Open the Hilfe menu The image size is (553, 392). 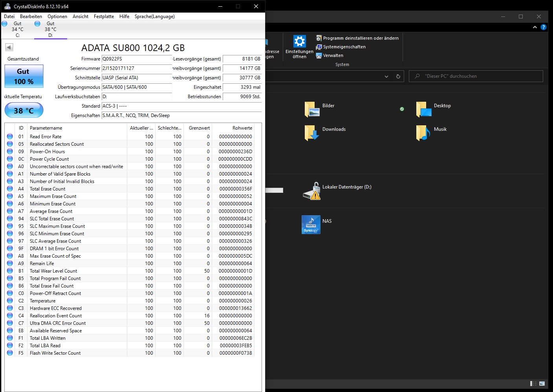tap(124, 16)
